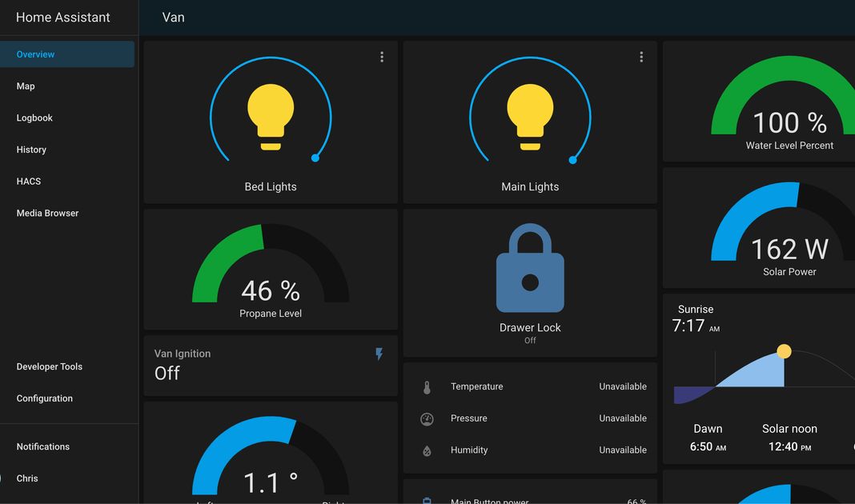The width and height of the screenshot is (855, 504).
Task: Click the Pressure gauge icon
Action: (x=427, y=418)
